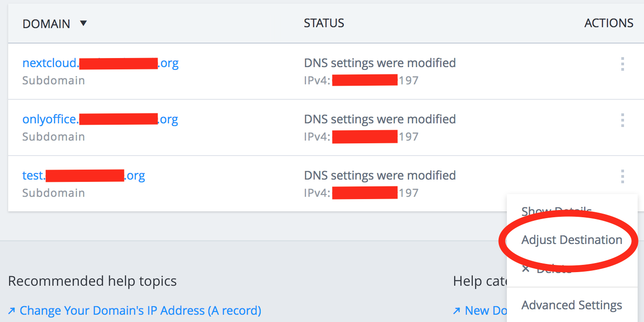Click the arrow icon before New Do help link
The height and width of the screenshot is (322, 644).
tap(457, 311)
